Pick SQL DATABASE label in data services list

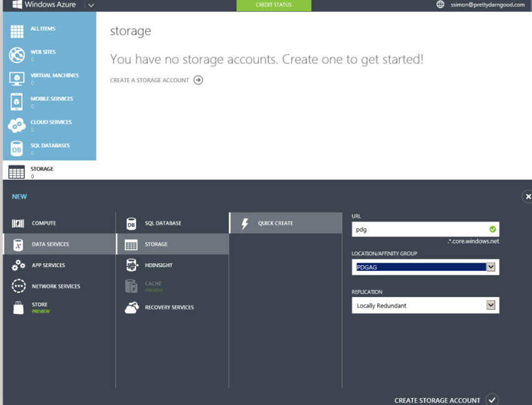(x=163, y=223)
